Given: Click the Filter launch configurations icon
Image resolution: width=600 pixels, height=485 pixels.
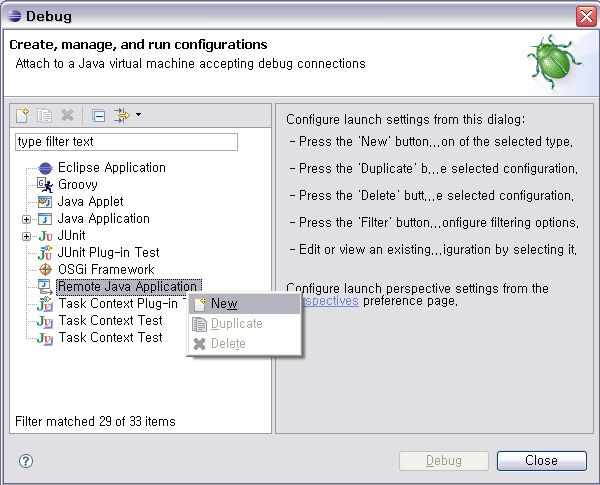Looking at the screenshot, I should [x=122, y=115].
